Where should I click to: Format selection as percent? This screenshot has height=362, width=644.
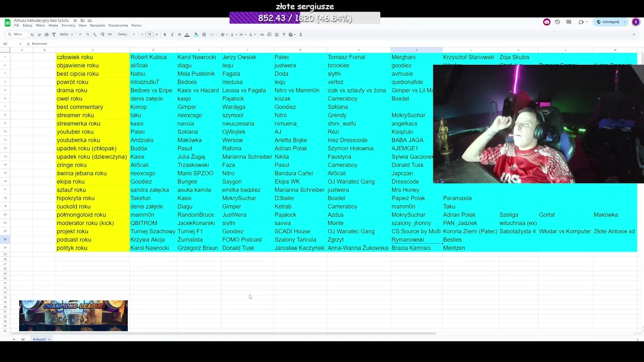point(88,35)
